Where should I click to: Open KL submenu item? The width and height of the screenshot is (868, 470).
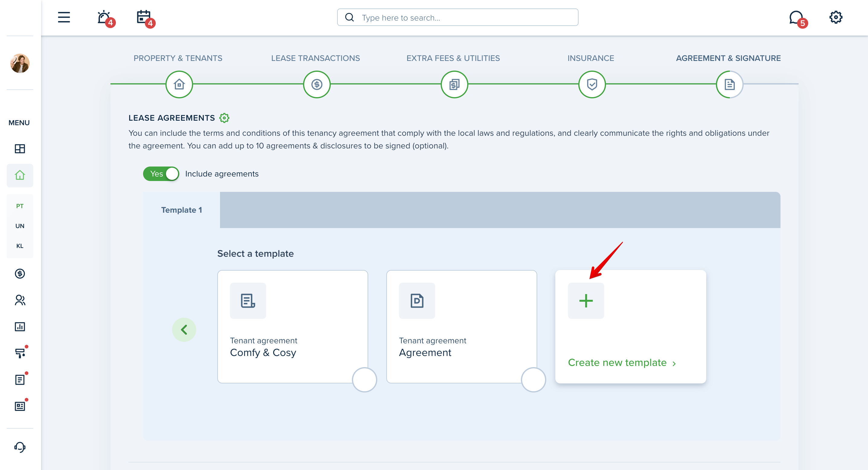click(x=20, y=246)
